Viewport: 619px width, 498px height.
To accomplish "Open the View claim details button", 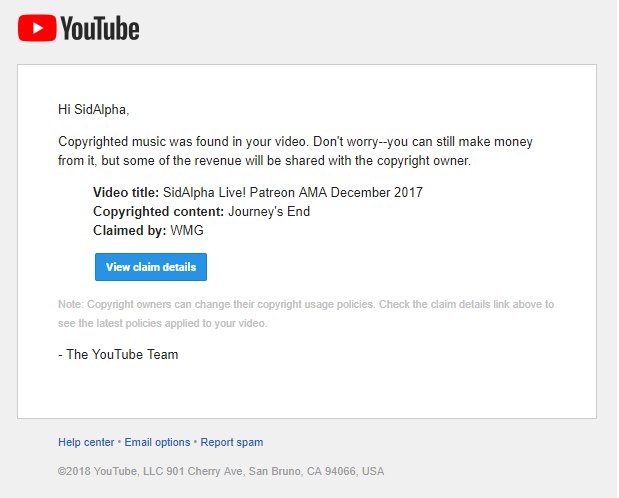I will click(x=151, y=267).
